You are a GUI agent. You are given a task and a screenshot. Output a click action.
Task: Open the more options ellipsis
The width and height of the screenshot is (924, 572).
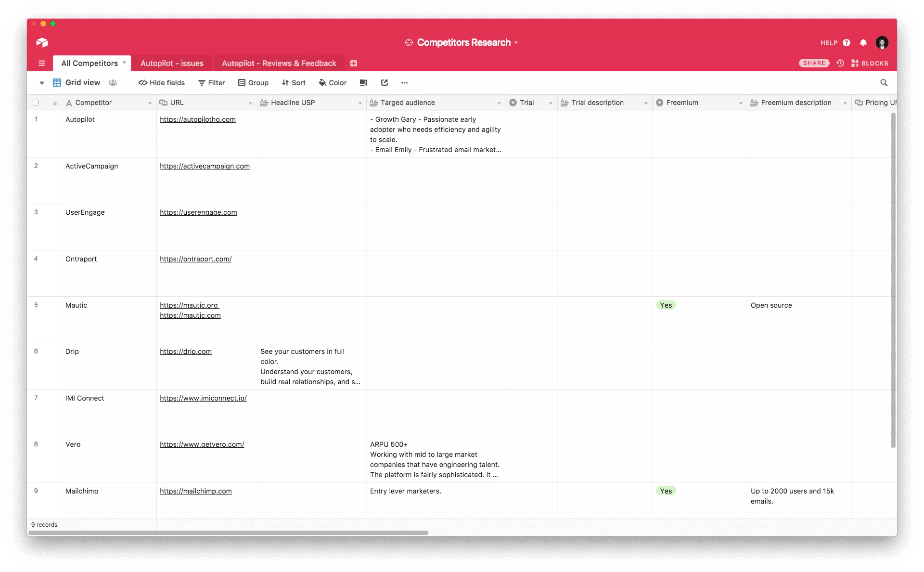click(404, 83)
